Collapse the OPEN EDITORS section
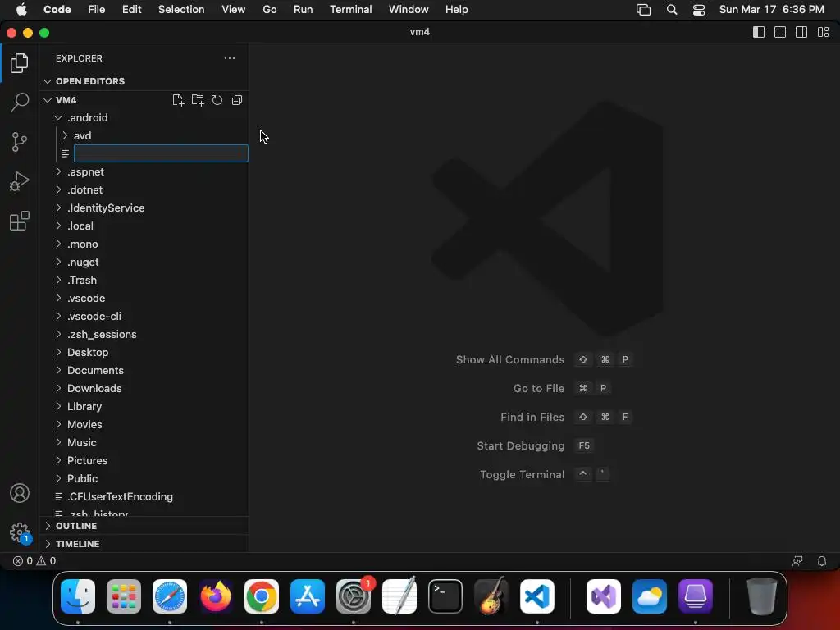 point(144,81)
